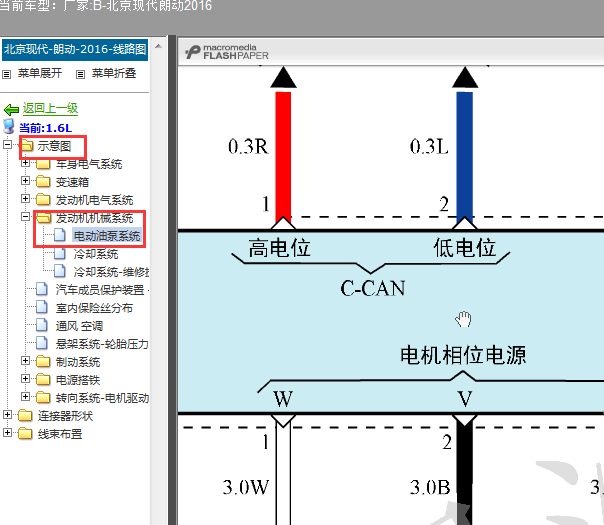This screenshot has width=604, height=525.
Task: Click the 高电位 label in diagram
Action: tap(279, 248)
